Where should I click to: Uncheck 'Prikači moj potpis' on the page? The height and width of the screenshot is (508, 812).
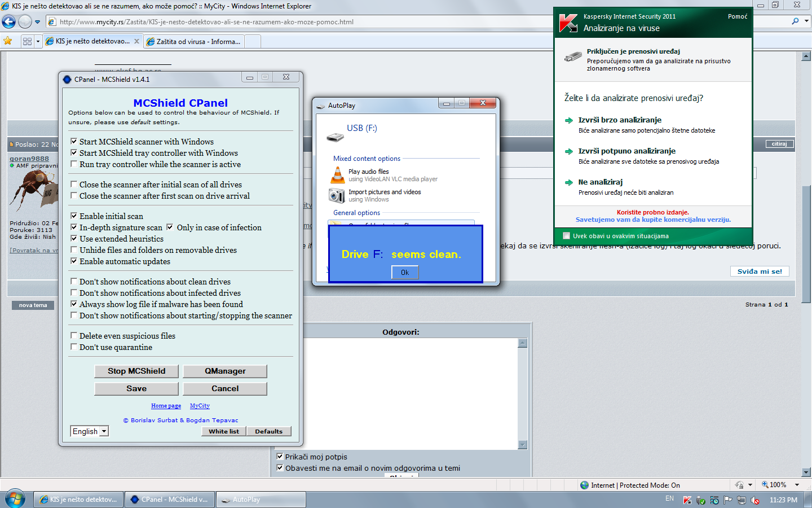tap(280, 457)
